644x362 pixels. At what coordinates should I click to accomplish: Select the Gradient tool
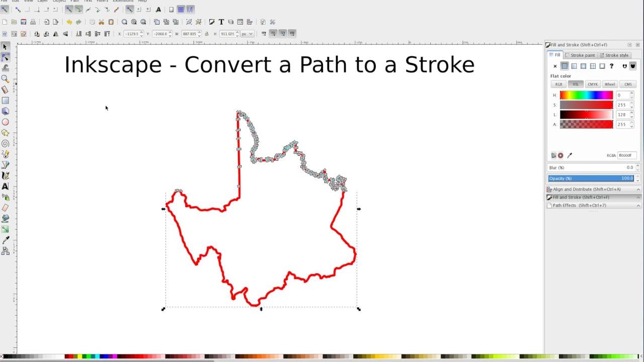tap(5, 229)
